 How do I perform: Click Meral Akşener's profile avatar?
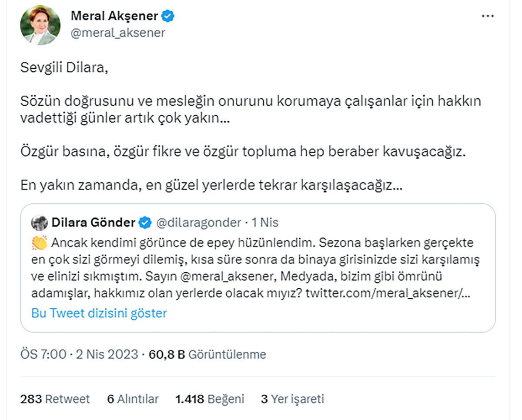click(x=40, y=25)
